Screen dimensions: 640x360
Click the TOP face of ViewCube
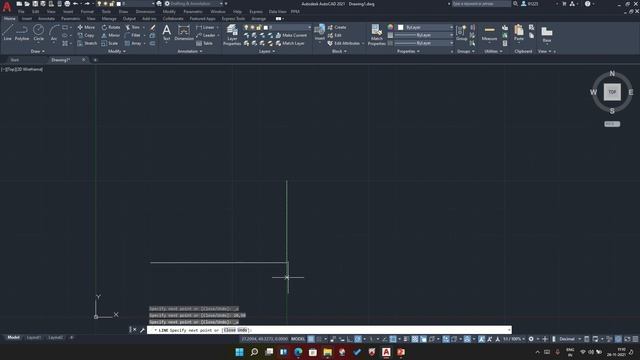coord(612,92)
